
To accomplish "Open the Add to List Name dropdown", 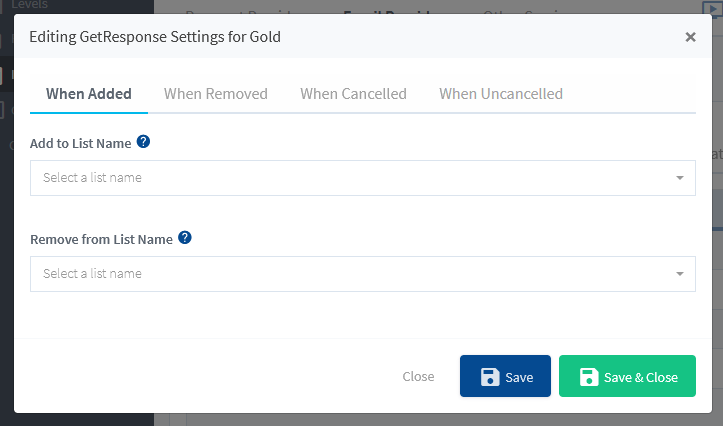I will pos(363,178).
